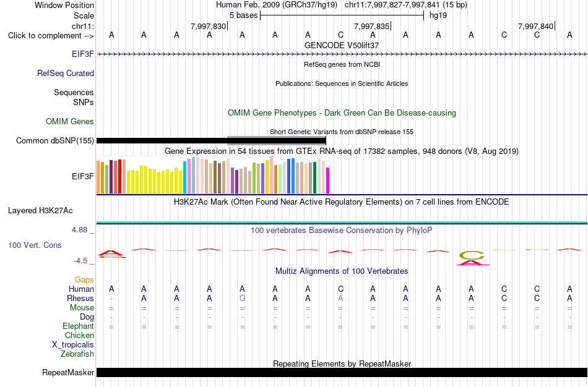Select the X_tropicalis alignment row label
The height and width of the screenshot is (387, 588).
click(x=73, y=345)
